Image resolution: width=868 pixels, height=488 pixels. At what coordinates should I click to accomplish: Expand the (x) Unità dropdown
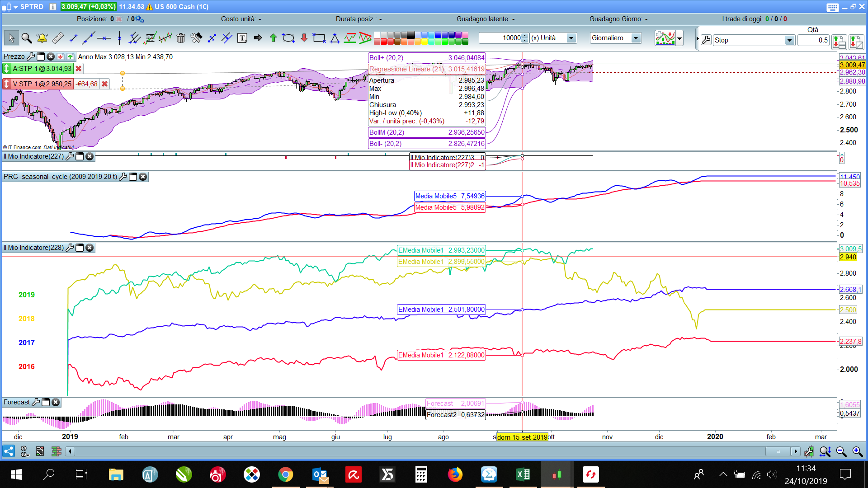[x=571, y=38]
